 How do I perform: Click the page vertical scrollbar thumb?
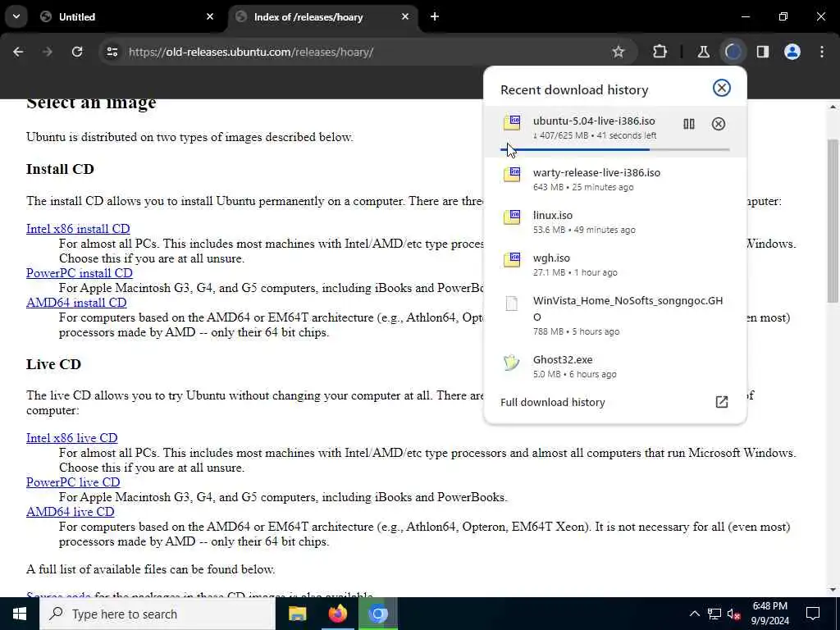click(x=833, y=221)
